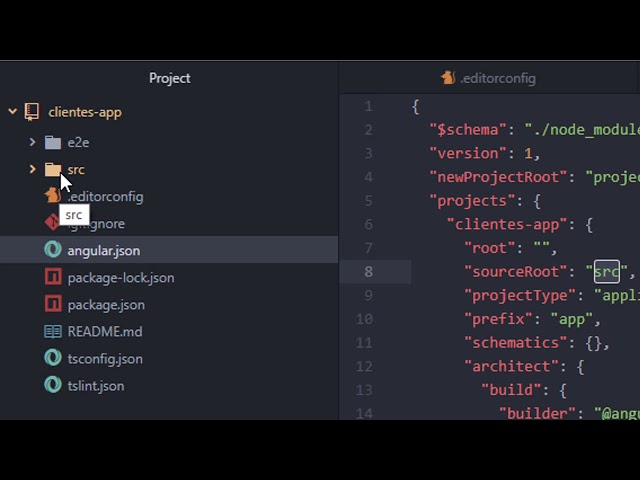Open angular.json in the tree
Viewport: 640px width, 480px height.
pos(104,251)
